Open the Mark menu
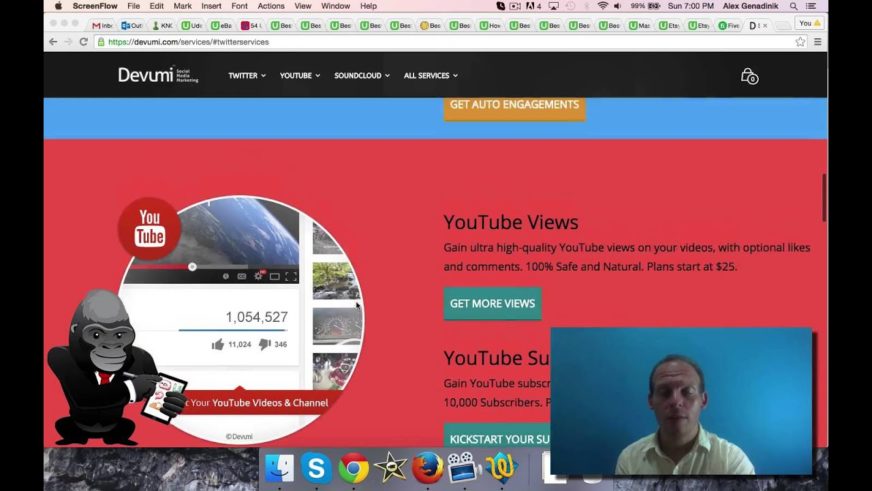872x491 pixels. point(182,6)
